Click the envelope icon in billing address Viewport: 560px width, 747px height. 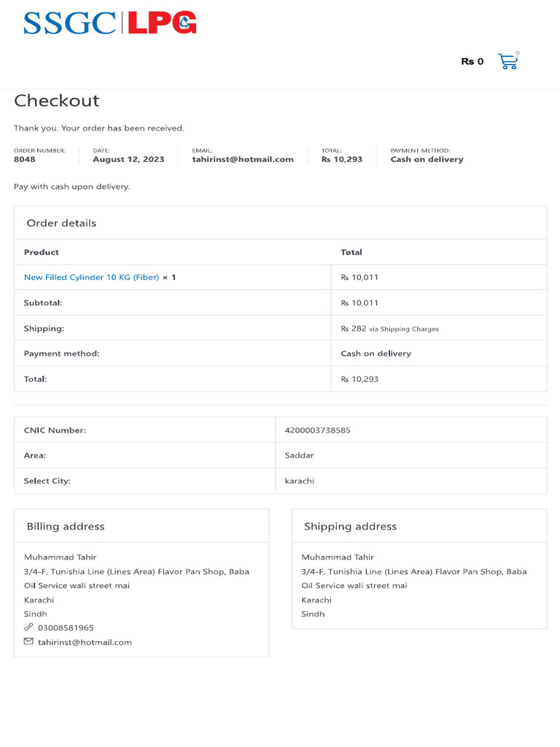[x=28, y=642]
